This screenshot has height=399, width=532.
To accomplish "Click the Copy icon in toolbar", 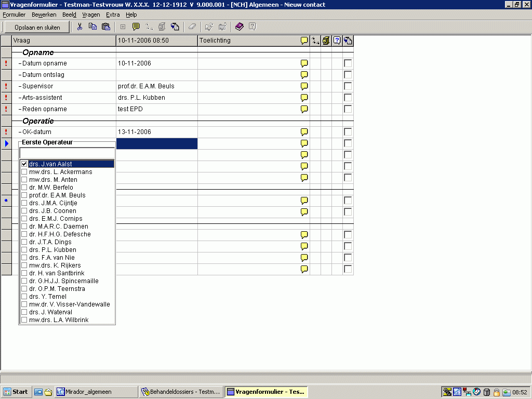I will [x=93, y=27].
